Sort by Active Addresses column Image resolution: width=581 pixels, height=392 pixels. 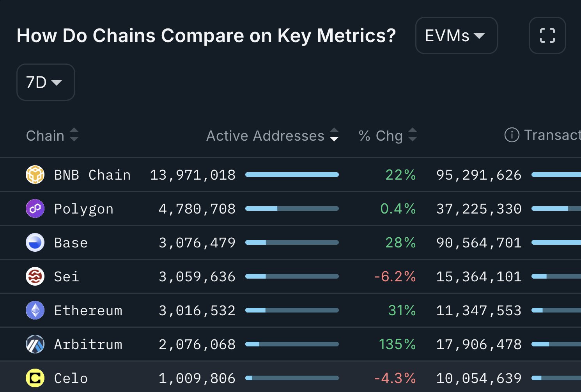point(272,136)
